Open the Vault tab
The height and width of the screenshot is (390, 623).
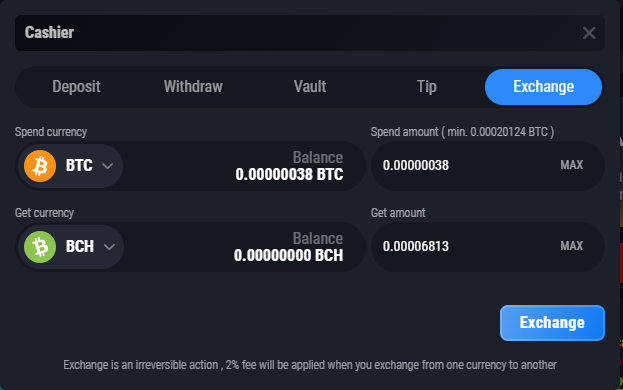[x=310, y=87]
